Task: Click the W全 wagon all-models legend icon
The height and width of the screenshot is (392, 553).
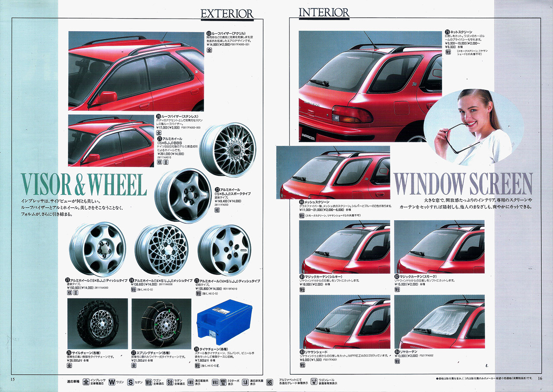Action: point(149,382)
